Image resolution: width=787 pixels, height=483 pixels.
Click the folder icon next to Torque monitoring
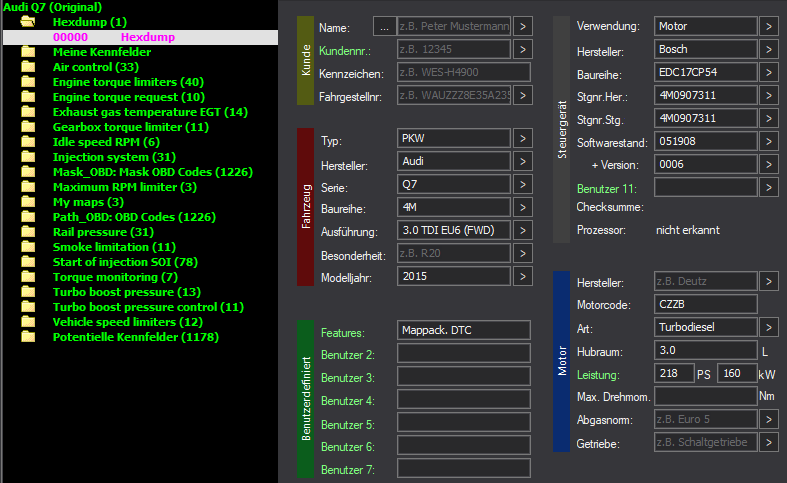(x=28, y=277)
